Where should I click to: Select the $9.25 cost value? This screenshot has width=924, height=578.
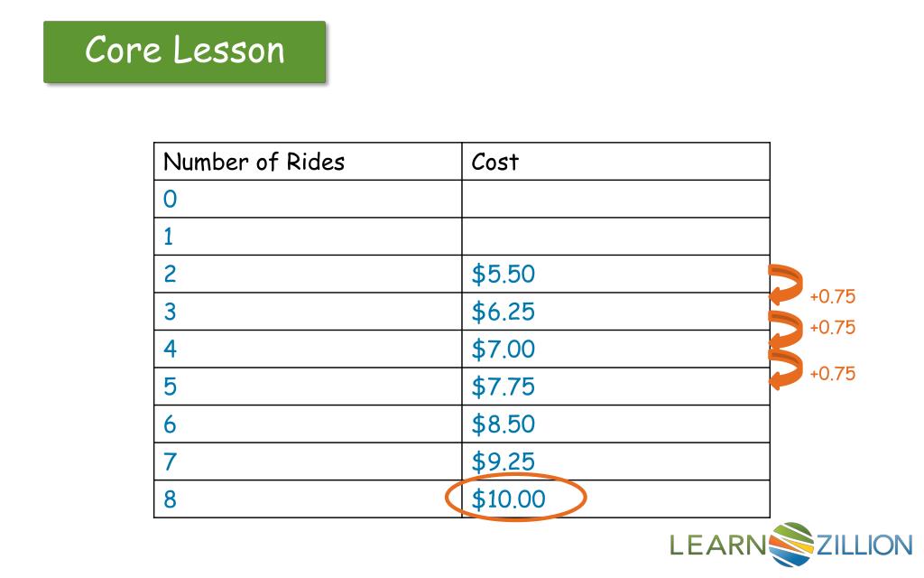tap(504, 461)
